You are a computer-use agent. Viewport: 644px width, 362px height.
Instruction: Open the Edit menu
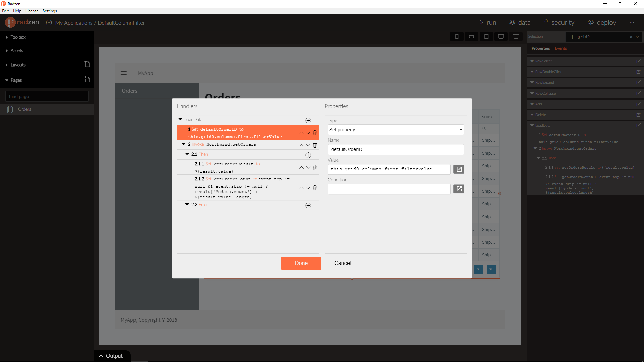point(5,11)
